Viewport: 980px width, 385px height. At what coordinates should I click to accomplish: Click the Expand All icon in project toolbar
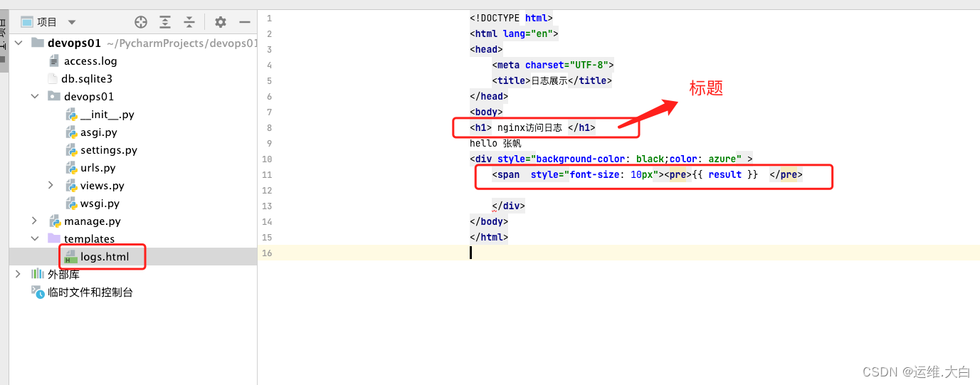165,22
